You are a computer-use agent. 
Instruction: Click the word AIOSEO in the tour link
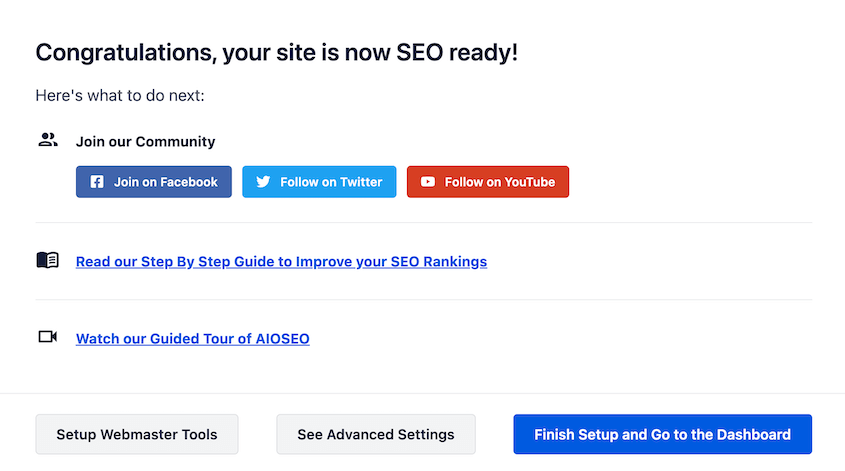[282, 338]
